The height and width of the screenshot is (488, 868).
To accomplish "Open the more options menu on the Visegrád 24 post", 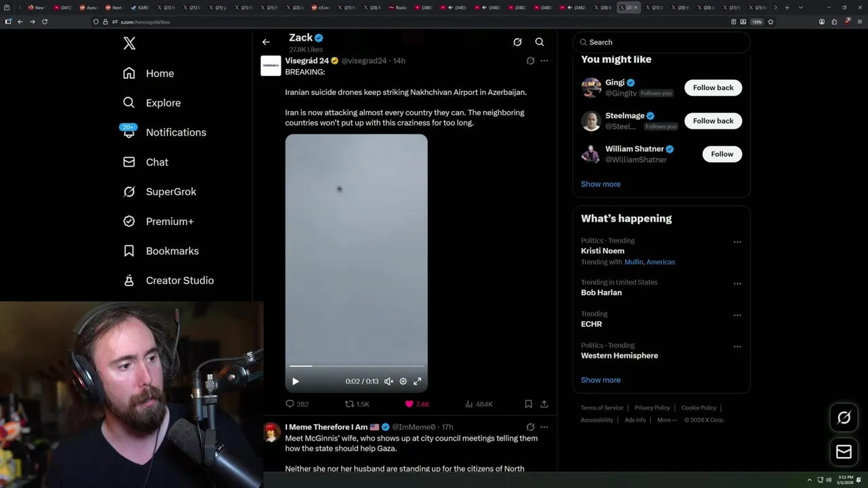I will tap(544, 60).
